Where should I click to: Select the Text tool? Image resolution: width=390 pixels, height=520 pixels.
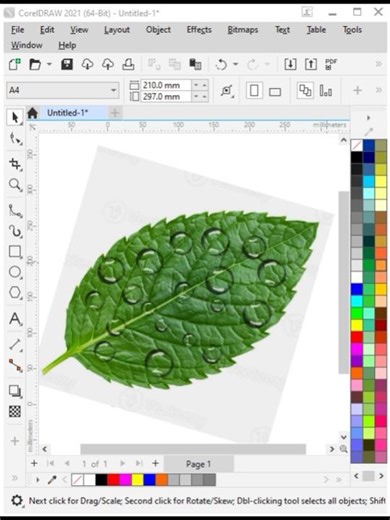pos(15,319)
